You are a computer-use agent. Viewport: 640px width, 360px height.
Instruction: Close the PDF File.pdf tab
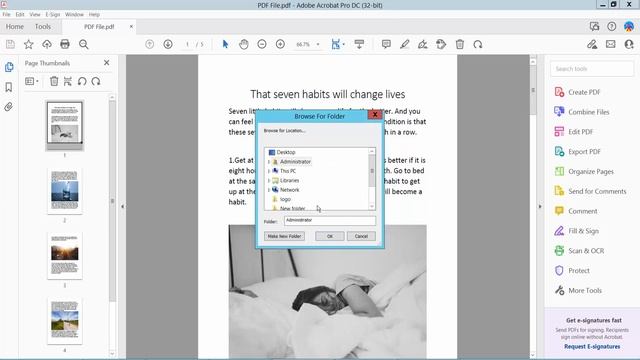pyautogui.click(x=131, y=27)
